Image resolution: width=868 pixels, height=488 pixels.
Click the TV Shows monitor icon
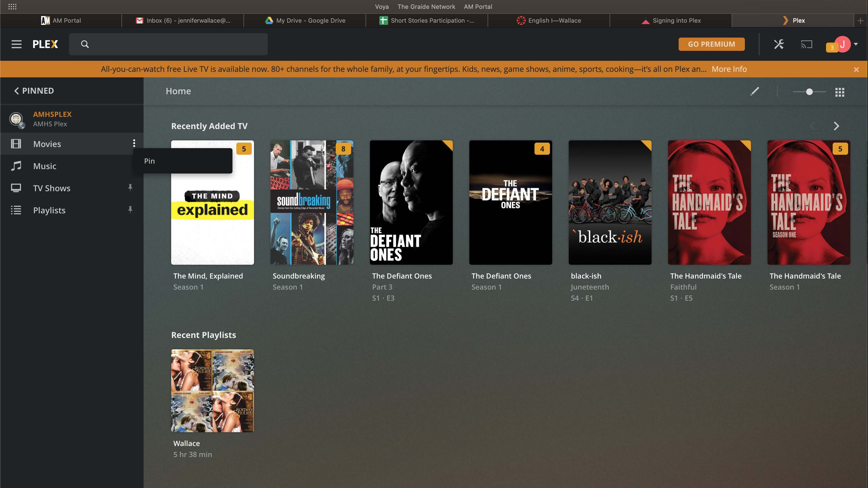[16, 188]
